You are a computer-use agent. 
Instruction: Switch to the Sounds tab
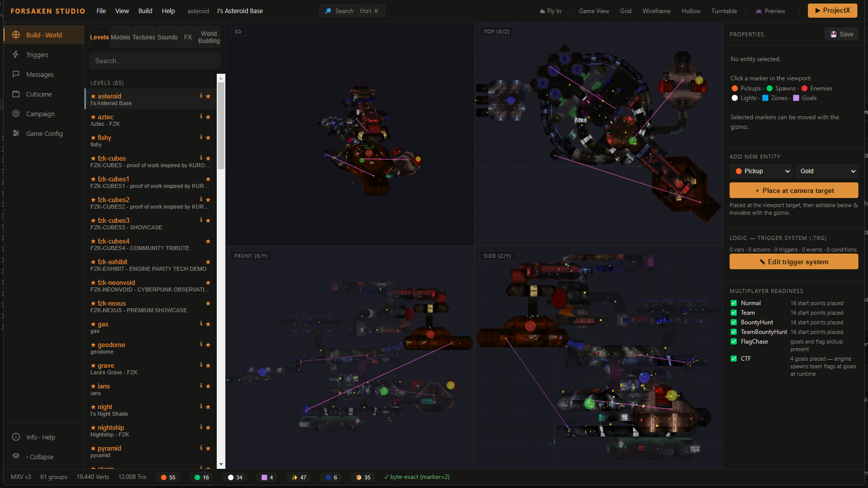(x=167, y=37)
